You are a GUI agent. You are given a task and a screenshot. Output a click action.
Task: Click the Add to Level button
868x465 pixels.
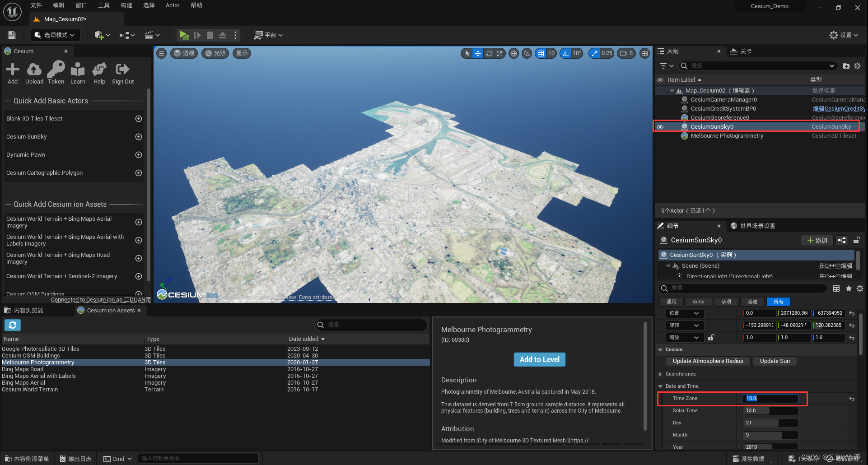click(539, 359)
